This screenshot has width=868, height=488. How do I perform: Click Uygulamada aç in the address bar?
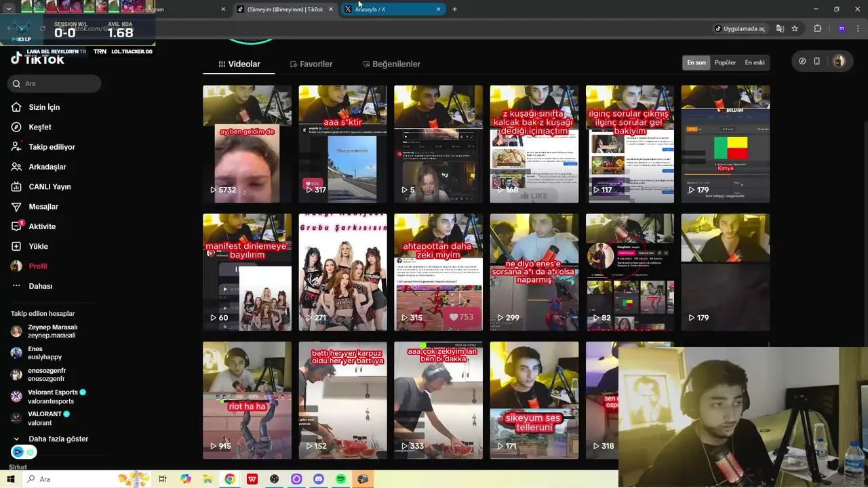pyautogui.click(x=739, y=28)
